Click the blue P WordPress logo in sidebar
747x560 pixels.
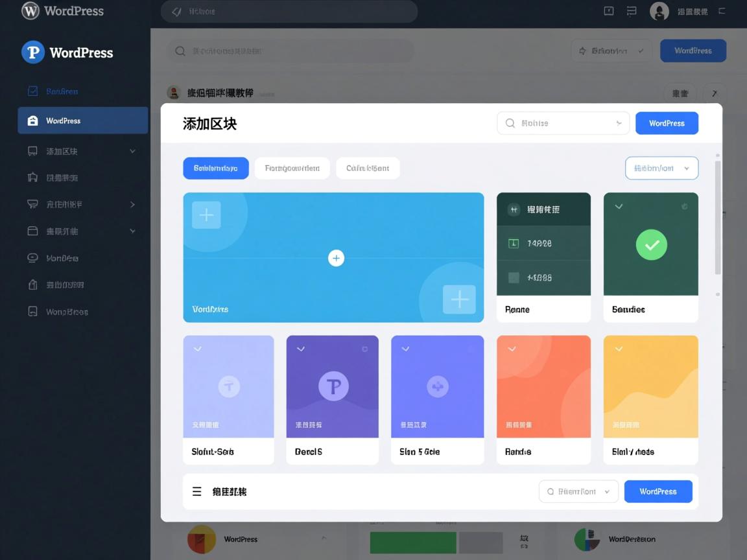(33, 52)
